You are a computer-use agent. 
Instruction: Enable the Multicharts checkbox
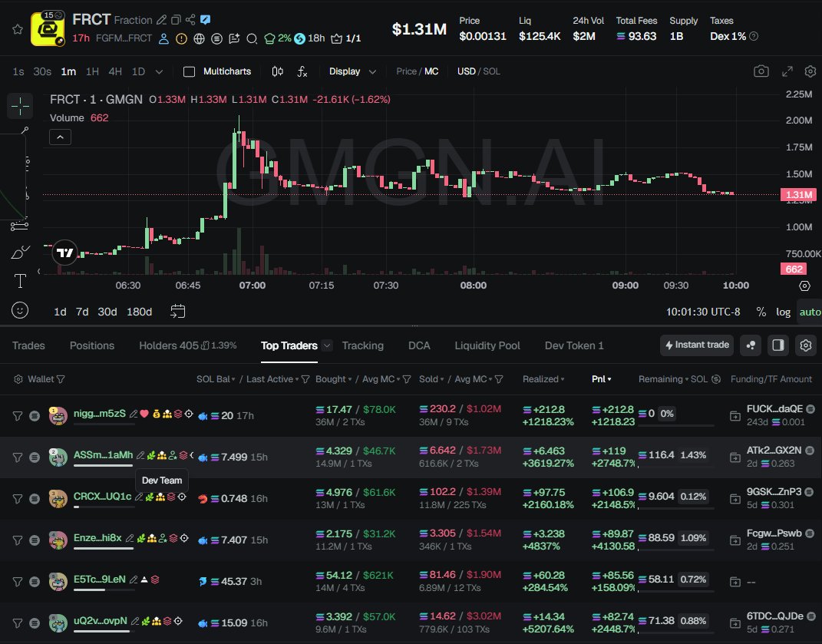190,72
